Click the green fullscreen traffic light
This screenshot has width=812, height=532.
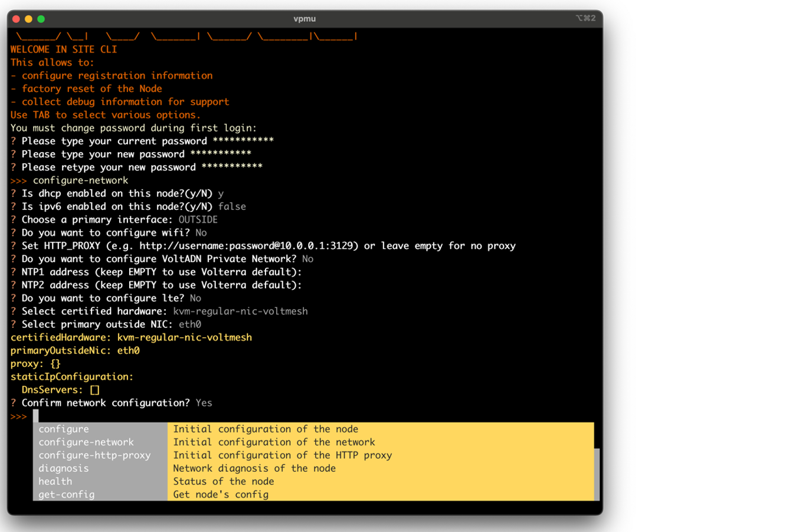pos(41,18)
